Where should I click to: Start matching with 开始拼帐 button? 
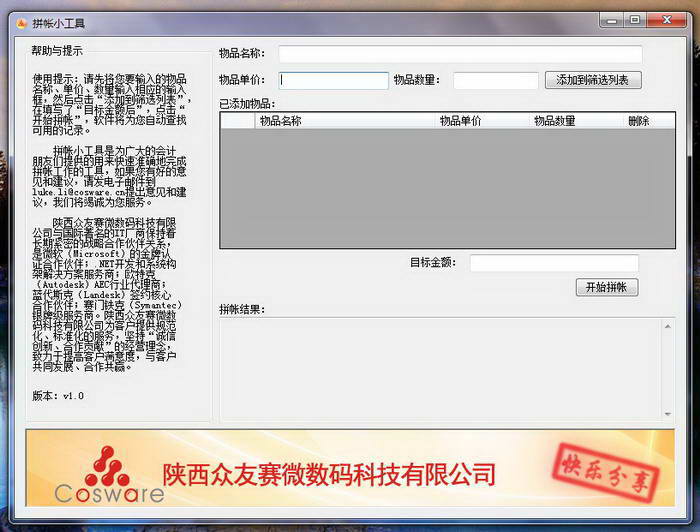pyautogui.click(x=607, y=287)
